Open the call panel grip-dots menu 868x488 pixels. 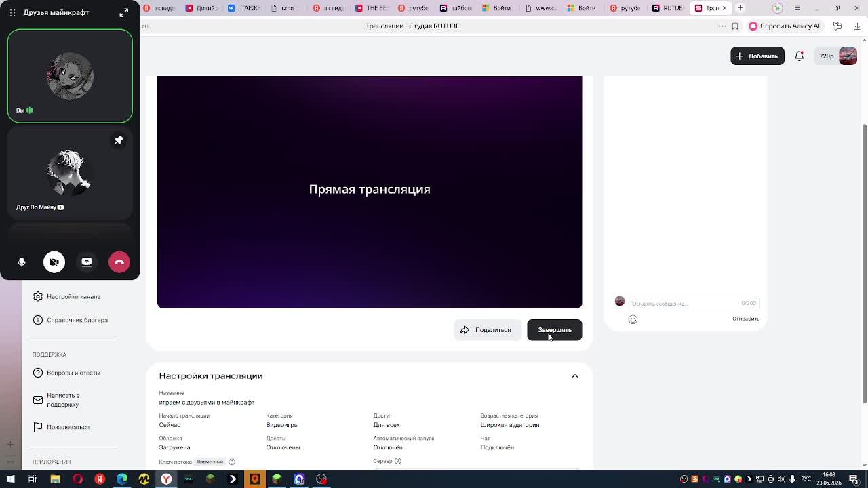pos(12,12)
